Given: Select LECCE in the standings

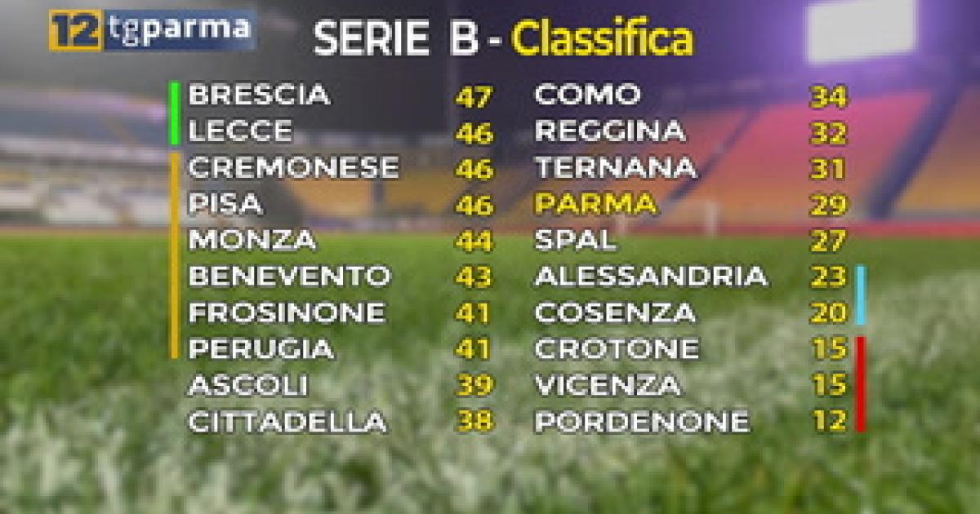Looking at the screenshot, I should pos(240,131).
